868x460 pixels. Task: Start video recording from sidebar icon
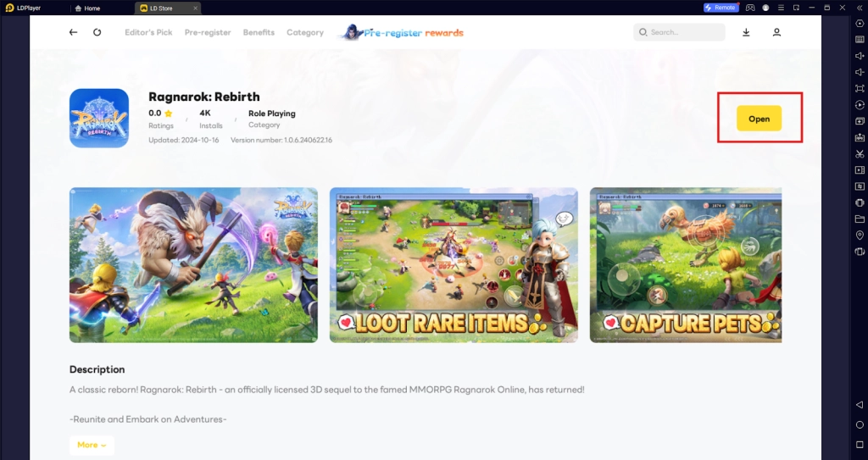pyautogui.click(x=860, y=170)
